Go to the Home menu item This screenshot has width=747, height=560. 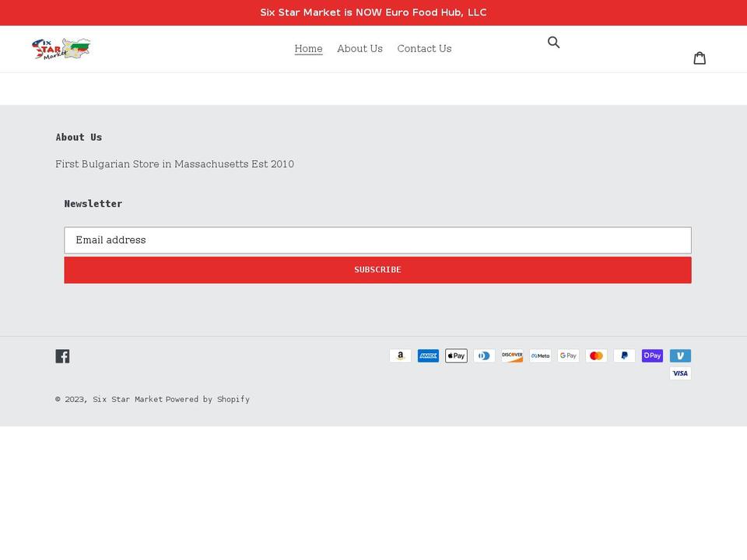point(308,48)
